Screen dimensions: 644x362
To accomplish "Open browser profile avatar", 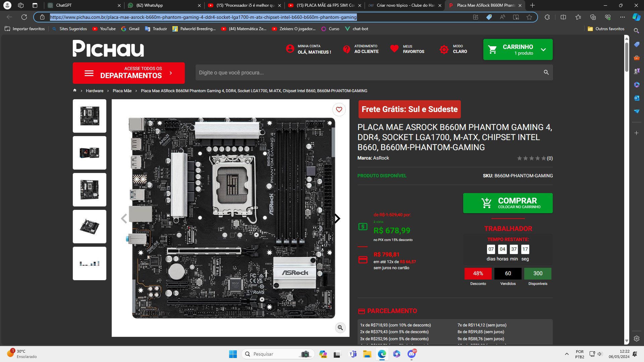I will (x=7, y=5).
